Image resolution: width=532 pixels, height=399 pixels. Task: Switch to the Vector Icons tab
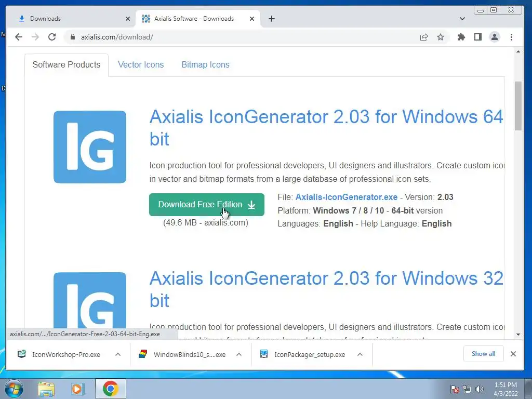point(141,64)
